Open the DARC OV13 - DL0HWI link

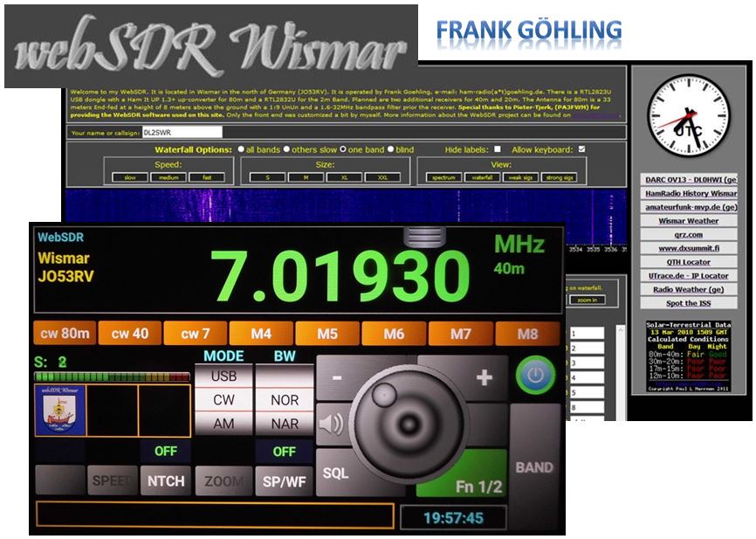pyautogui.click(x=689, y=179)
